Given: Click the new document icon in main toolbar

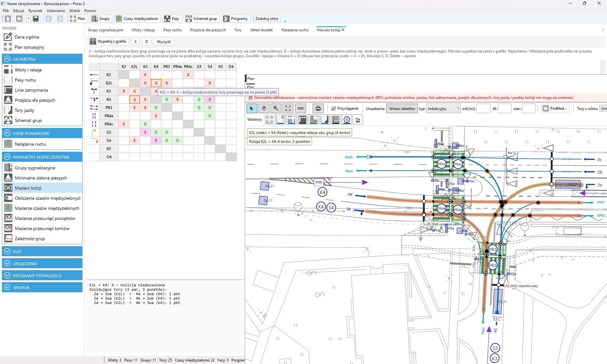Looking at the screenshot, I should pyautogui.click(x=8, y=19).
